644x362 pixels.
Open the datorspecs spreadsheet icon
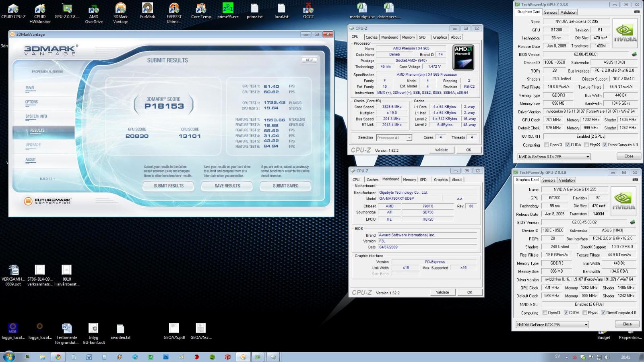pyautogui.click(x=389, y=11)
